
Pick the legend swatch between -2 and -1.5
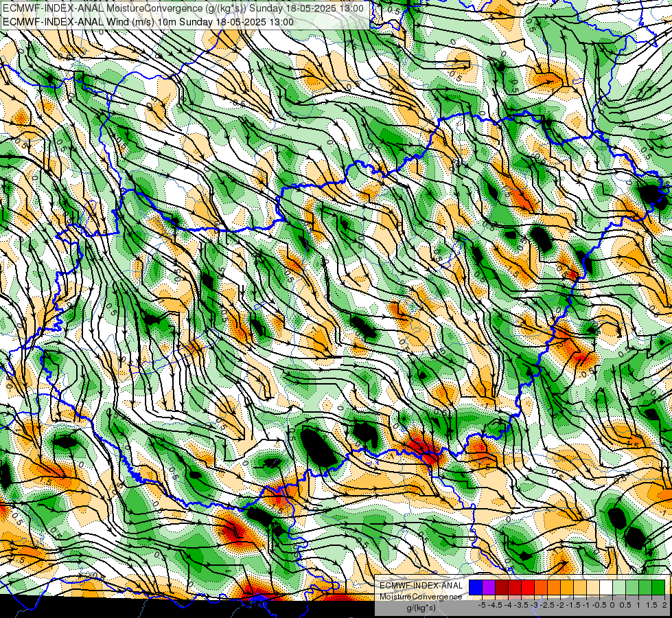pos(566,588)
